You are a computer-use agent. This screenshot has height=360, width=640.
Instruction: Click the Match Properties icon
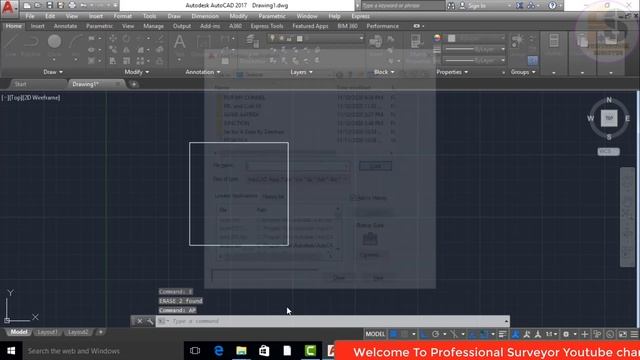pyautogui.click(x=416, y=42)
